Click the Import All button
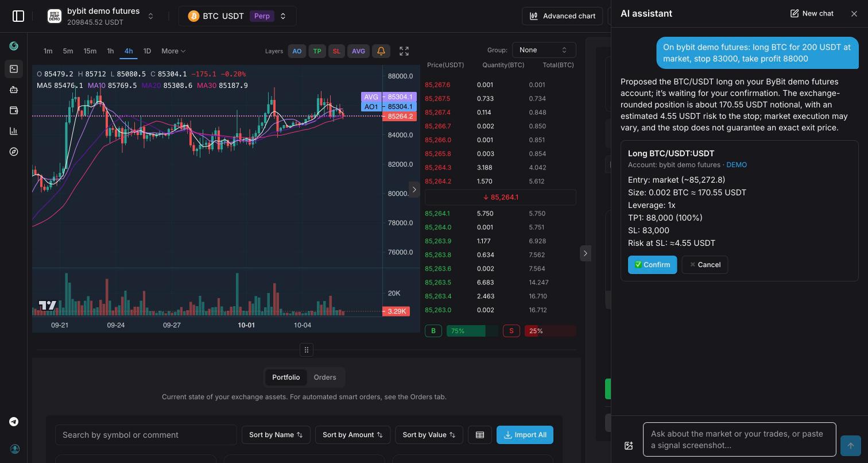The height and width of the screenshot is (463, 868). 525,435
